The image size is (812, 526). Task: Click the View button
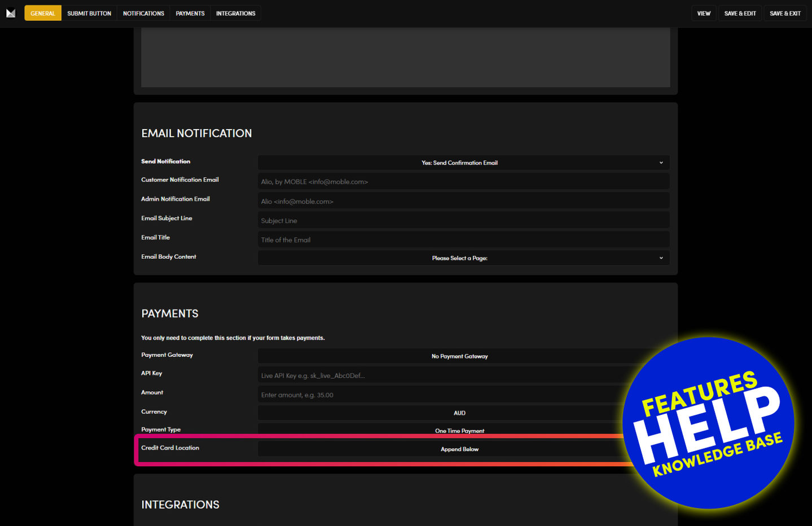704,14
